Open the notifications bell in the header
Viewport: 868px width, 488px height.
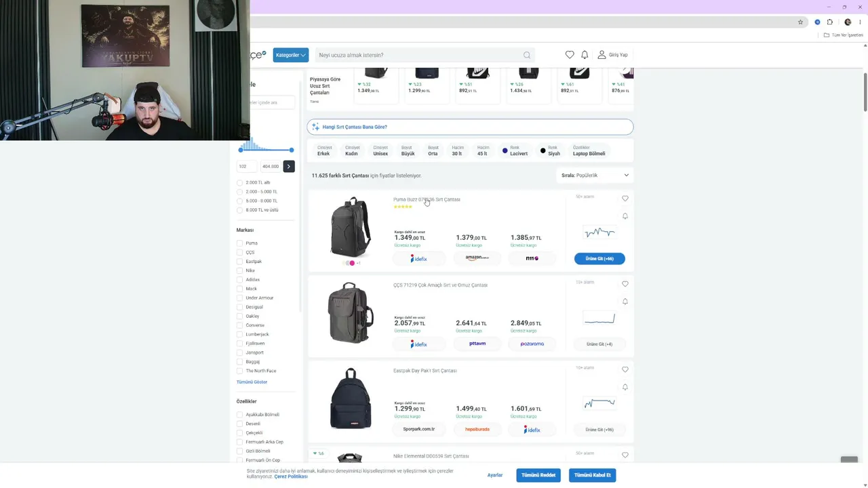coord(585,55)
